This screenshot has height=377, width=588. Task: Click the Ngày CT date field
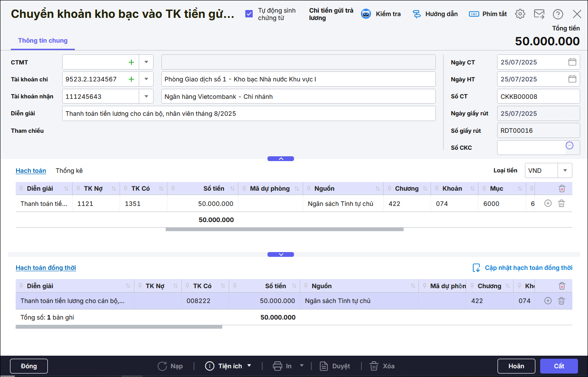[538, 62]
